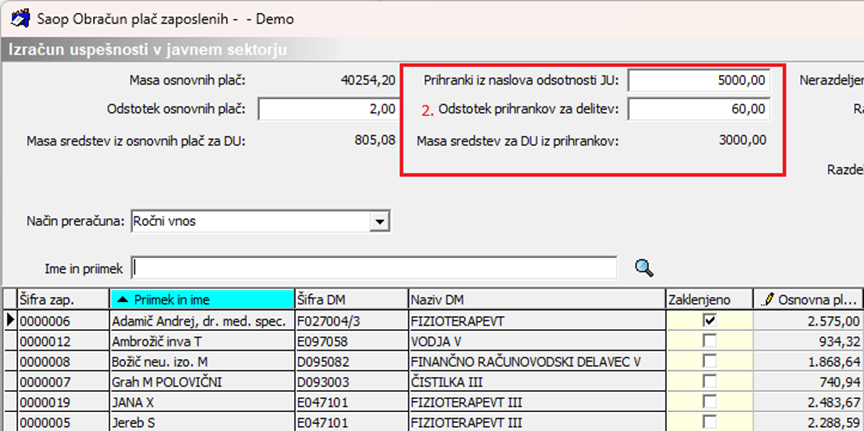
Task: Click the DM code F027004/3
Action: click(331, 321)
